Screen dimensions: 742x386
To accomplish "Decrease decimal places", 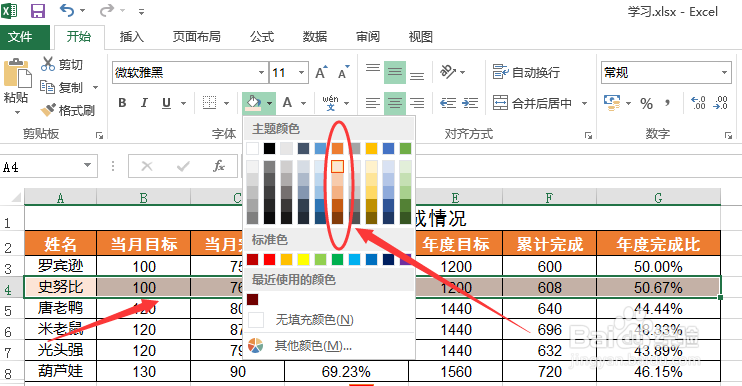I will tap(721, 103).
